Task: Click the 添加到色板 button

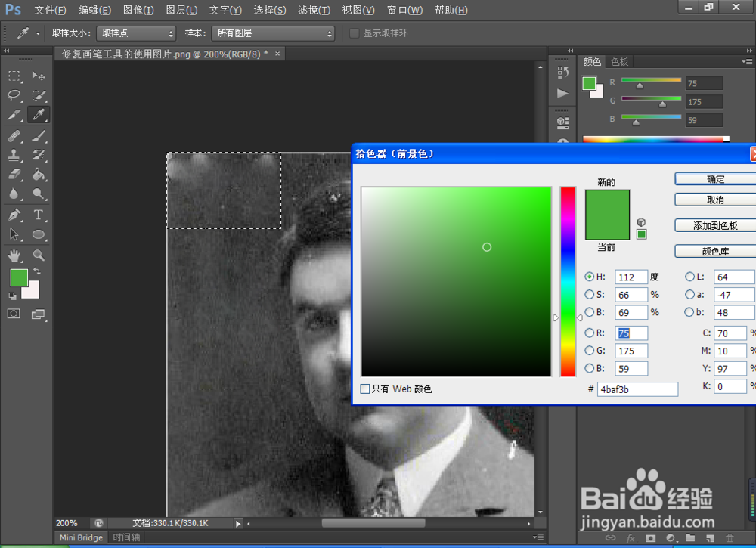Action: (x=715, y=225)
